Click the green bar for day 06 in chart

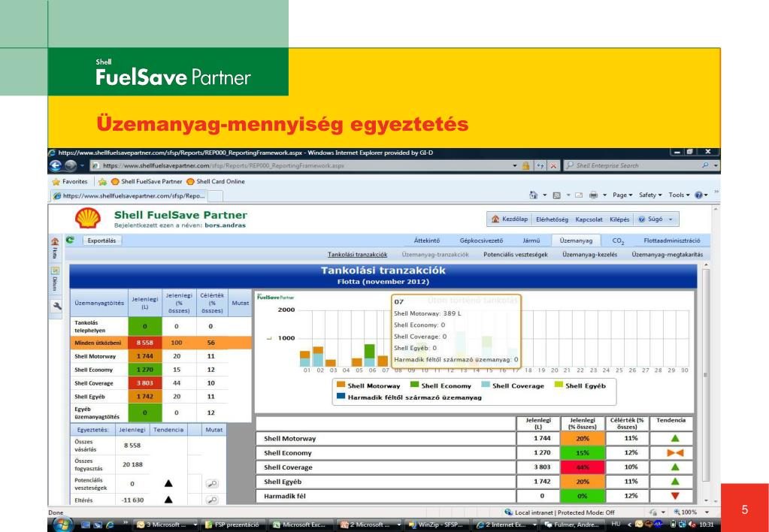pos(370,351)
